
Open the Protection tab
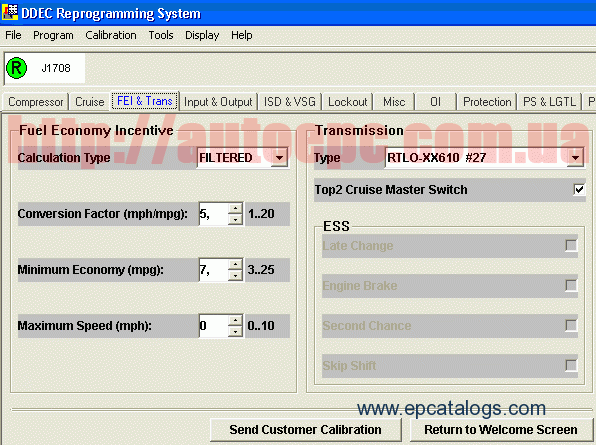[487, 102]
